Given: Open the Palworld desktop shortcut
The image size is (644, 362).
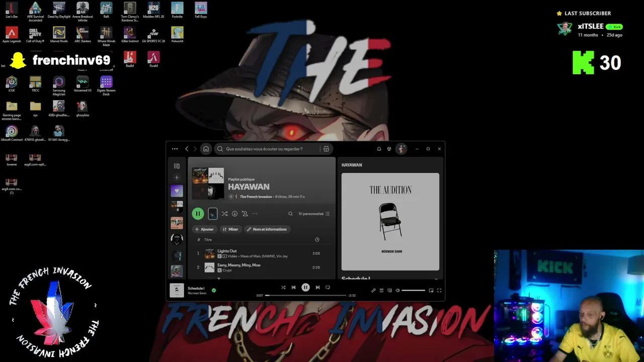Looking at the screenshot, I should [x=177, y=35].
